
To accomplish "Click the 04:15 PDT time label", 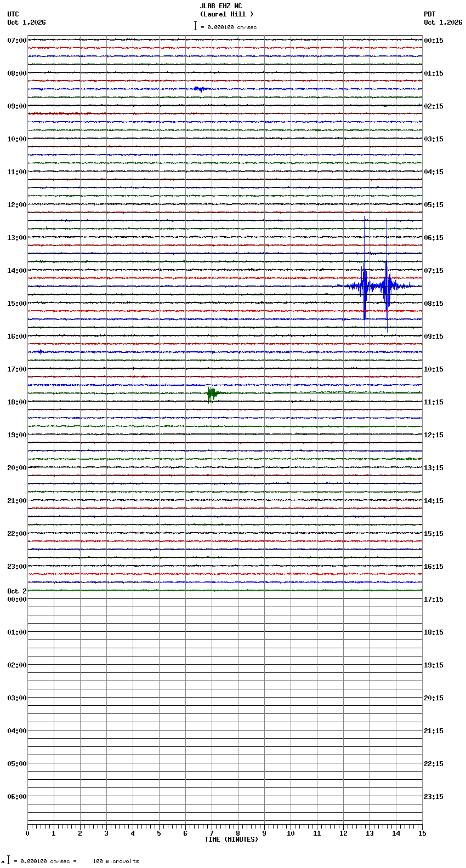I will [x=434, y=172].
